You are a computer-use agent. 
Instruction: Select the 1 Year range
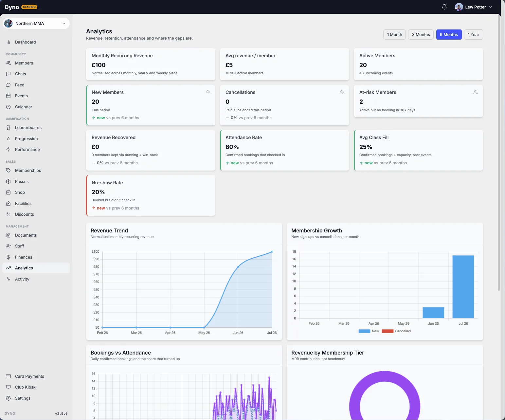point(473,35)
